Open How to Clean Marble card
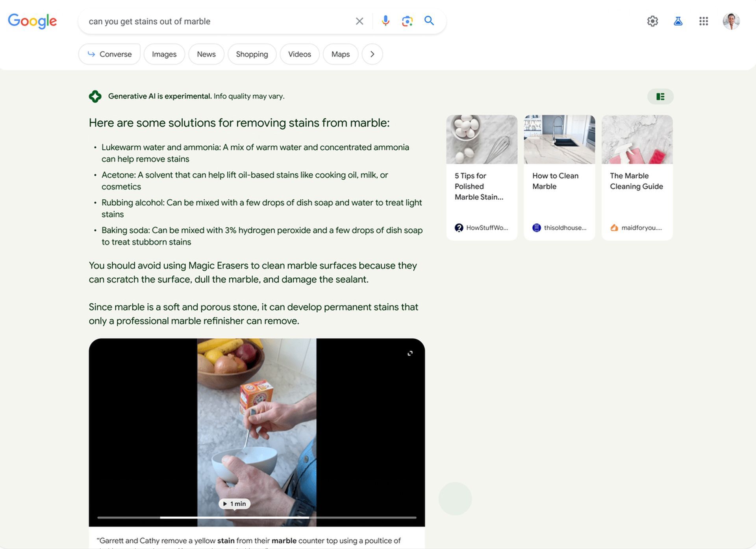Viewport: 756px width, 549px height. pos(560,178)
